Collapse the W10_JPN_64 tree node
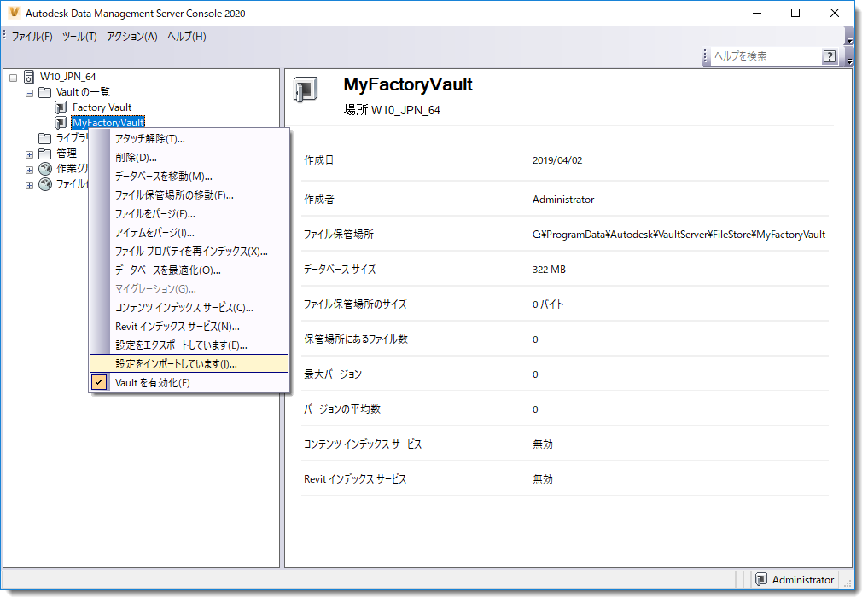868x603 pixels. (12, 76)
